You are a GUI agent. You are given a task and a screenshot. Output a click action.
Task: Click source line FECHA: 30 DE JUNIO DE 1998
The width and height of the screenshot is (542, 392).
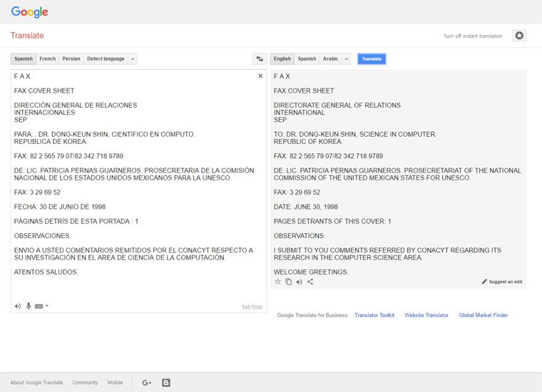tap(60, 207)
